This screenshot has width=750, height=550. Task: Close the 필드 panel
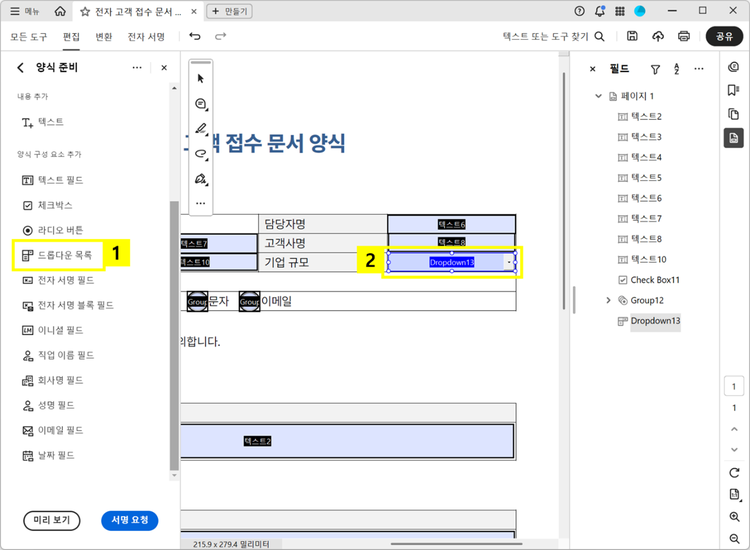[x=593, y=69]
